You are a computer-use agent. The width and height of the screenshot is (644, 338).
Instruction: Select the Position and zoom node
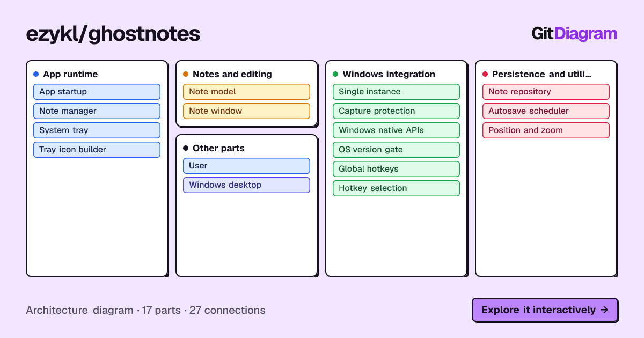pos(546,130)
